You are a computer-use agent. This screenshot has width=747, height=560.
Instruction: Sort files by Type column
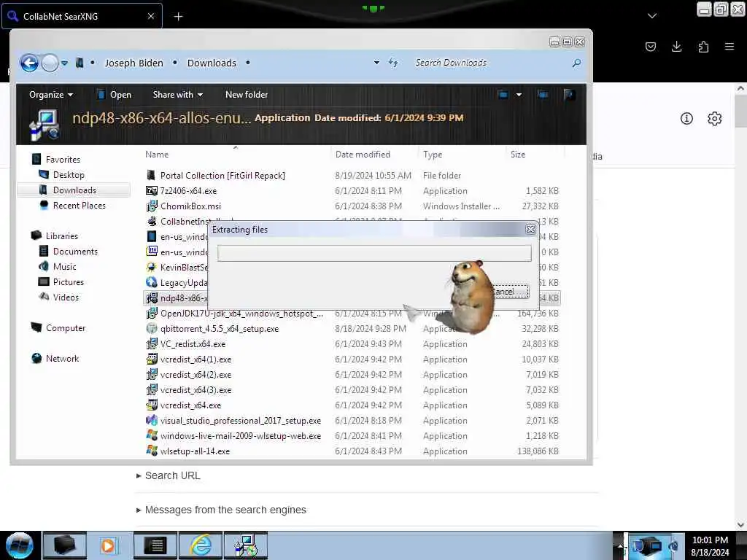(433, 155)
